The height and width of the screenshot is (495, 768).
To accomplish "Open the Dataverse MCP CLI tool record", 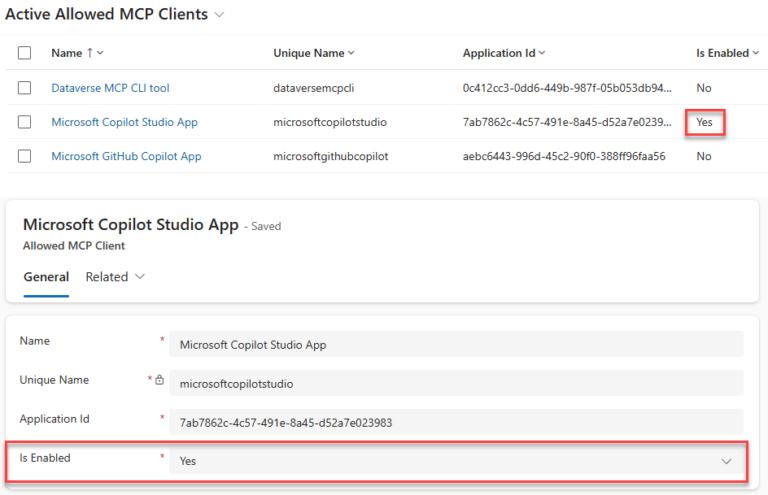I will click(110, 88).
